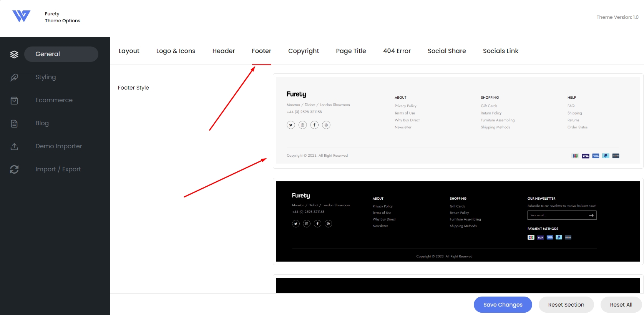Image resolution: width=644 pixels, height=315 pixels.
Task: Click the Reset Section button
Action: pyautogui.click(x=566, y=305)
